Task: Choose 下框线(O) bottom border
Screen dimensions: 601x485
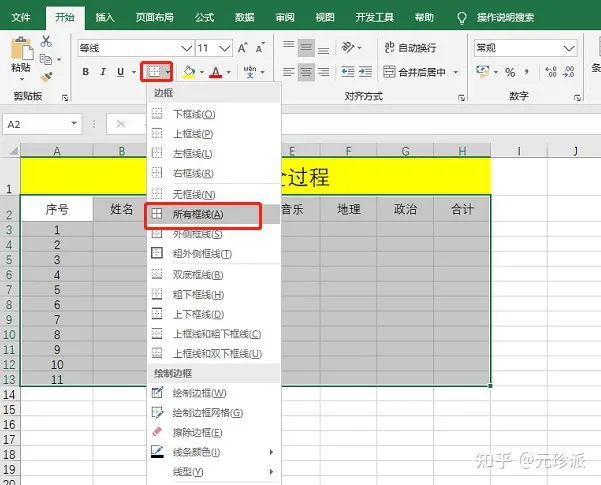Action: [x=213, y=114]
